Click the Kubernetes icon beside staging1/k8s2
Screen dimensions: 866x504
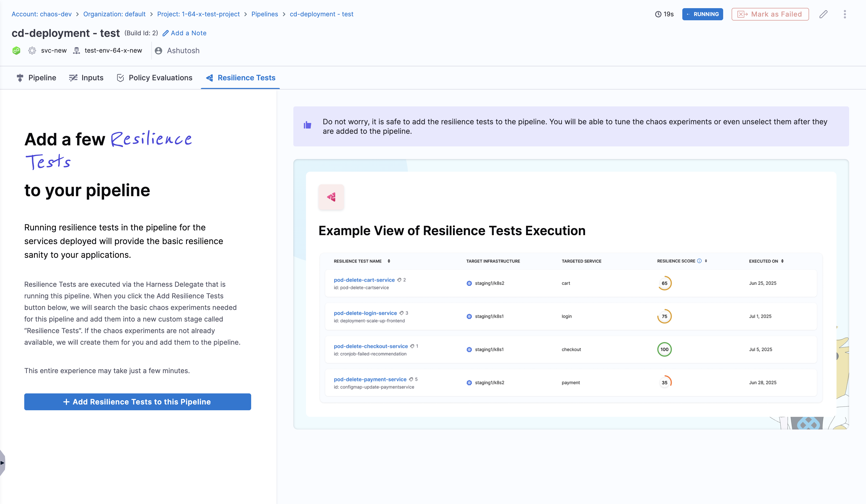click(469, 283)
